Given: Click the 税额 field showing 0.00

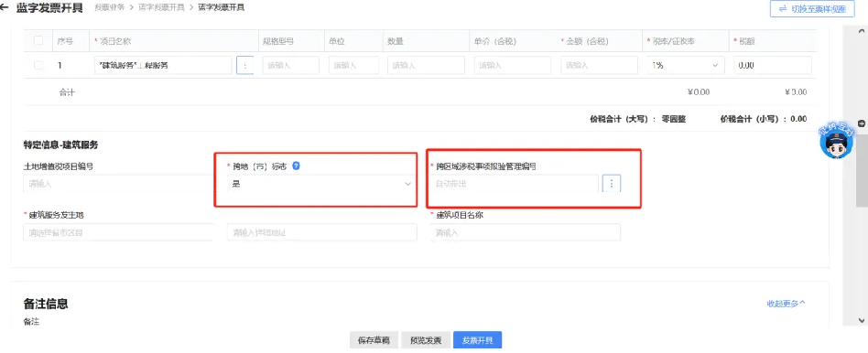Looking at the screenshot, I should (x=773, y=65).
